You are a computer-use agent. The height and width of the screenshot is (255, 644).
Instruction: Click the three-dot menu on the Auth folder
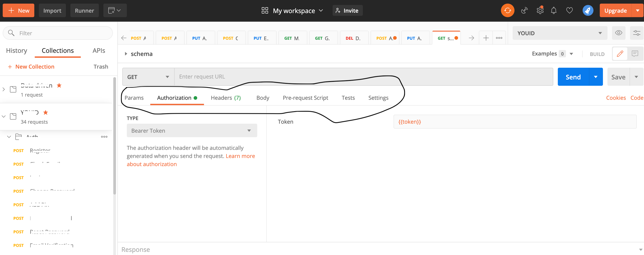click(104, 137)
